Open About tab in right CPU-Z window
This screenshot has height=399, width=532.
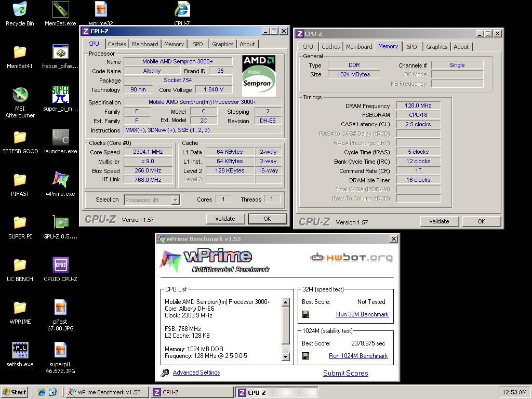pos(461,47)
